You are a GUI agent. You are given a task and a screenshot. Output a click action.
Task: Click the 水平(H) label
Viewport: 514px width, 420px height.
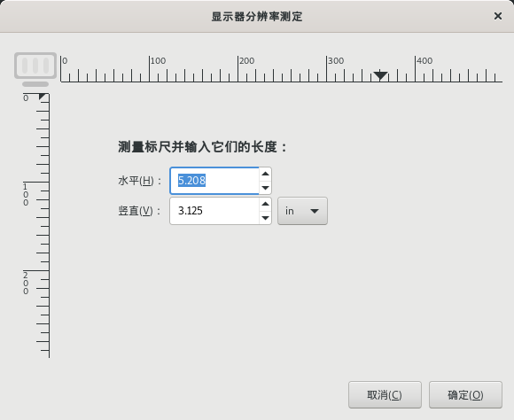tap(140, 181)
